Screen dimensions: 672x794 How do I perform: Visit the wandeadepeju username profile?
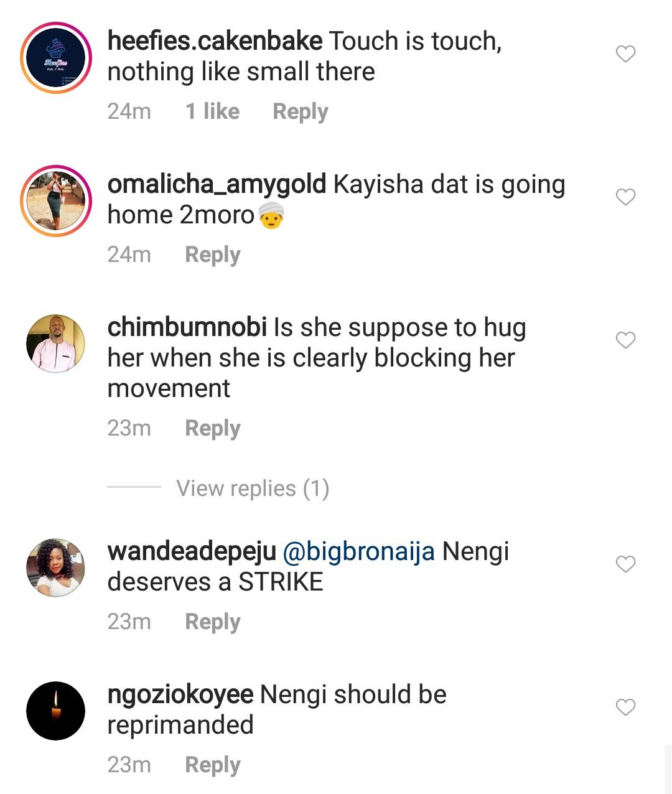(x=192, y=551)
